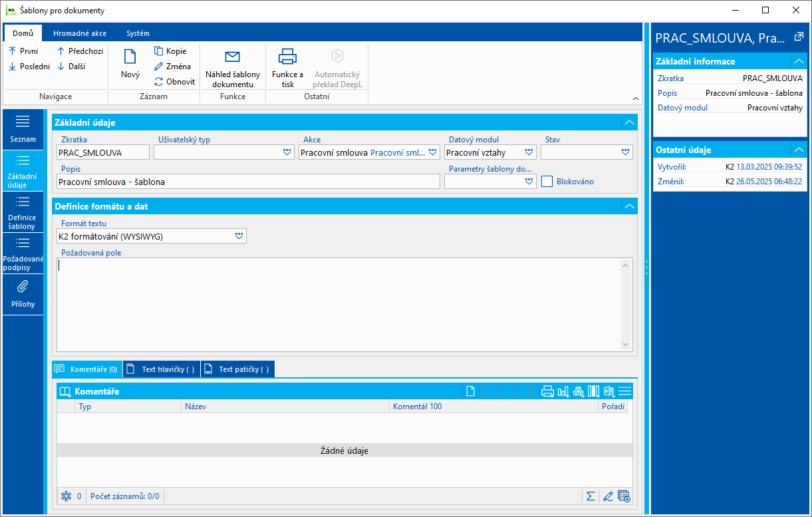Open Funkce a tisk printer menu
Screen dimensions: 812x517
tap(287, 68)
